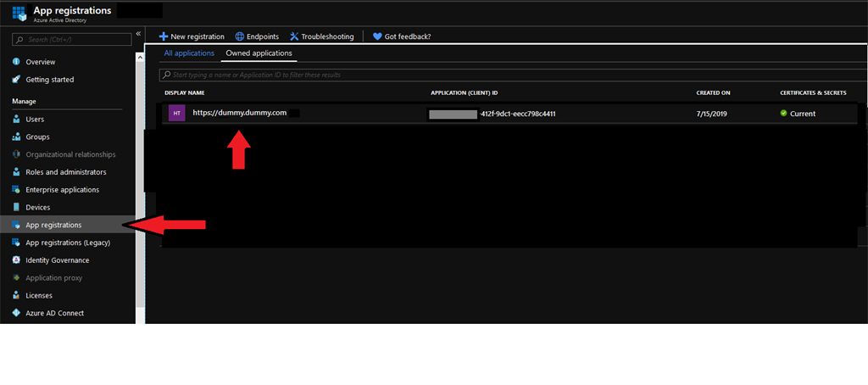The width and height of the screenshot is (868, 385).
Task: Open Troubleshooting
Action: tap(327, 36)
